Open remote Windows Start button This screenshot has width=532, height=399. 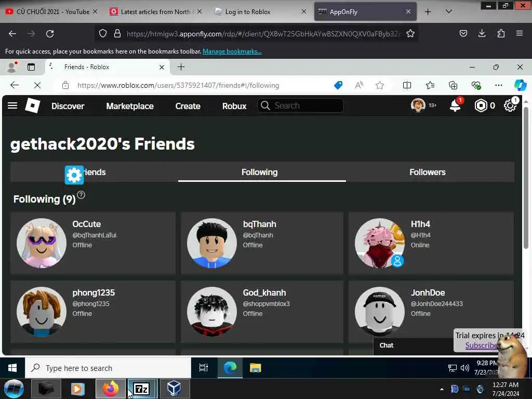coord(12,368)
